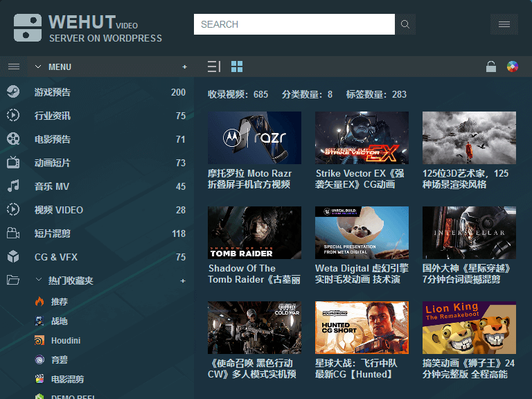Click the film reel icon for 电影预告
Image resolution: width=532 pixels, height=399 pixels.
[x=13, y=139]
